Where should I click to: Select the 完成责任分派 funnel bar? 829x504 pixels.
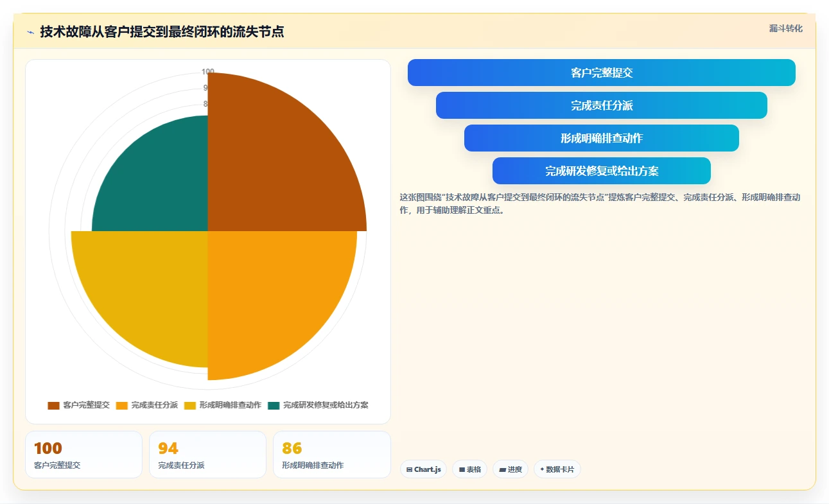[602, 105]
